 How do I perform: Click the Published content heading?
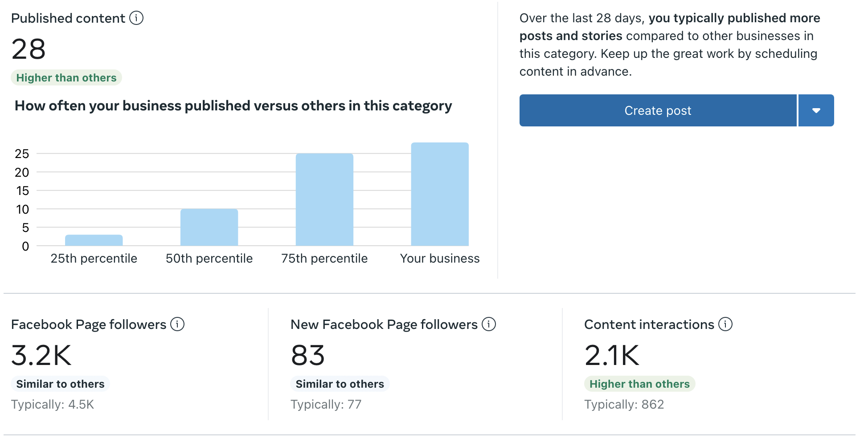coord(68,18)
